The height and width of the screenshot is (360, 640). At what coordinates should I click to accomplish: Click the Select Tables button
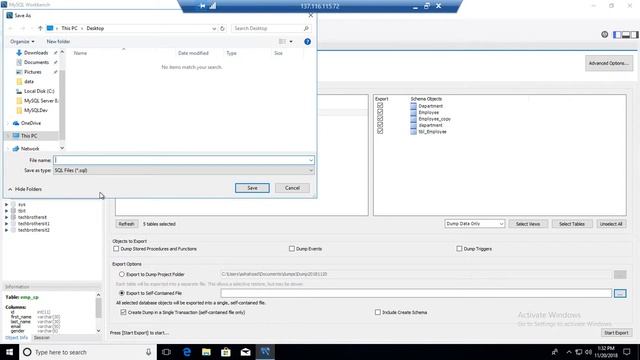click(571, 224)
